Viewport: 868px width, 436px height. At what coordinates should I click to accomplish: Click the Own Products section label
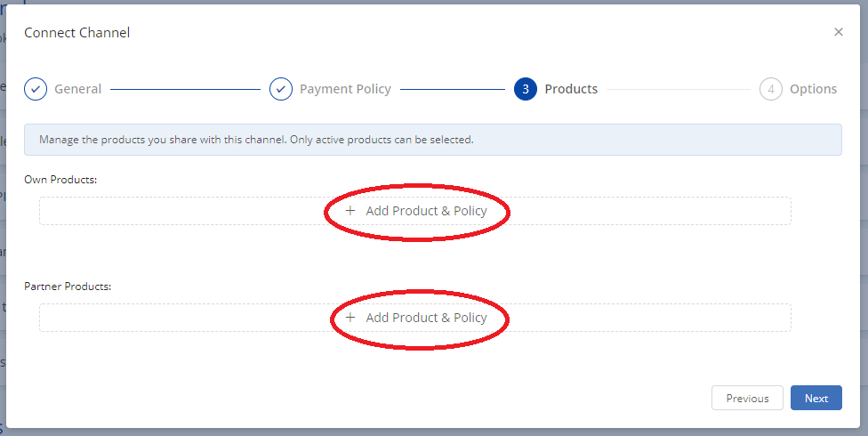pos(60,180)
